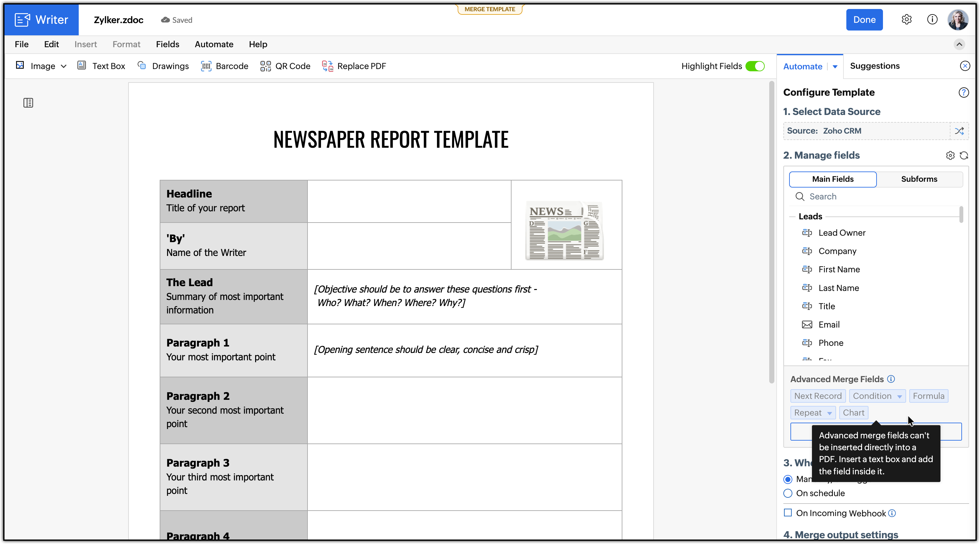980x544 pixels.
Task: Click the Image toolbar icon
Action: click(x=20, y=66)
